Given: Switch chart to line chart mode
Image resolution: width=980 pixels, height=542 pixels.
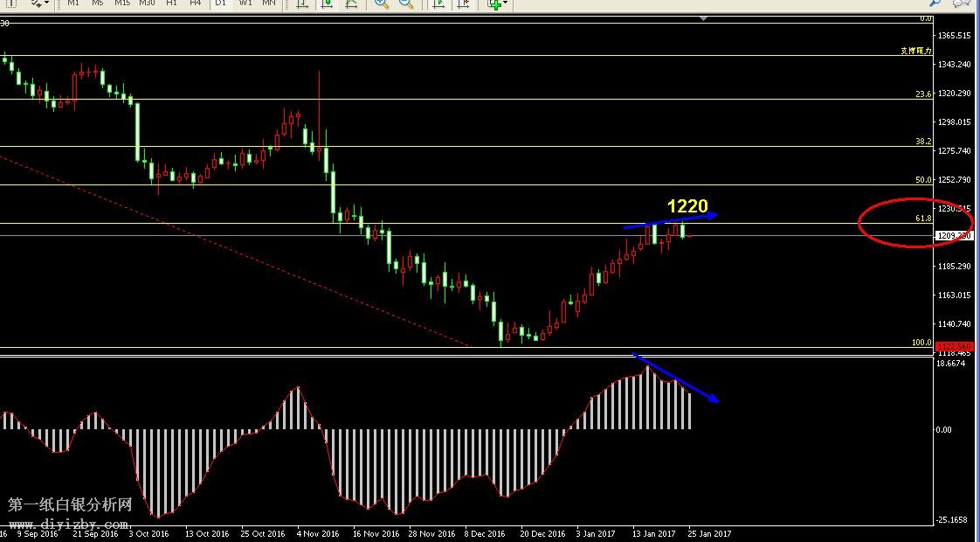Looking at the screenshot, I should 351,3.
